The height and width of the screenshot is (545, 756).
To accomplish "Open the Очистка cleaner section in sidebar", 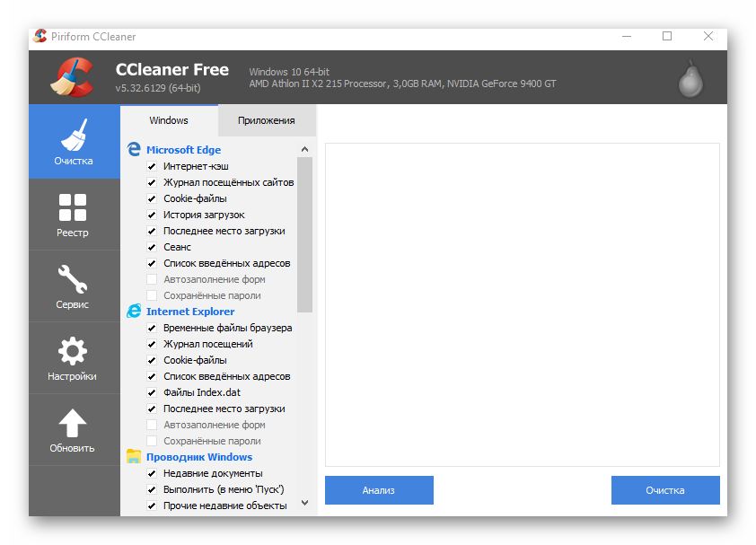I will 74,142.
